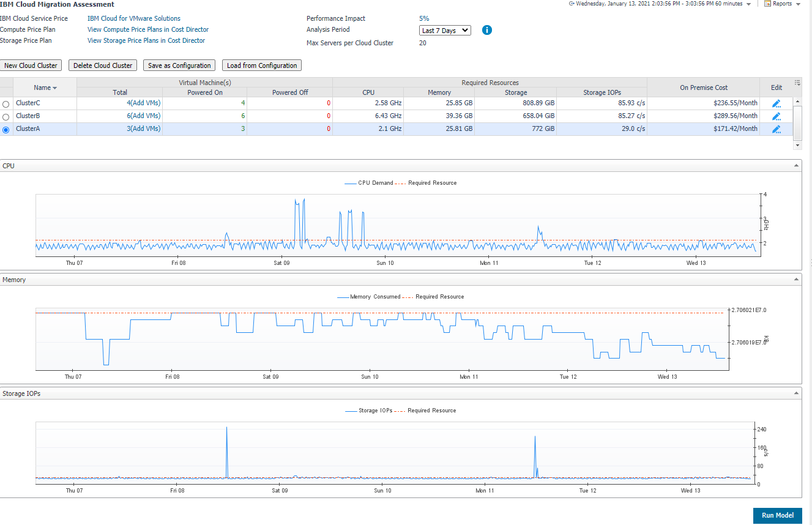This screenshot has height=525, width=812.
Task: Click the Powered On column header
Action: [205, 92]
